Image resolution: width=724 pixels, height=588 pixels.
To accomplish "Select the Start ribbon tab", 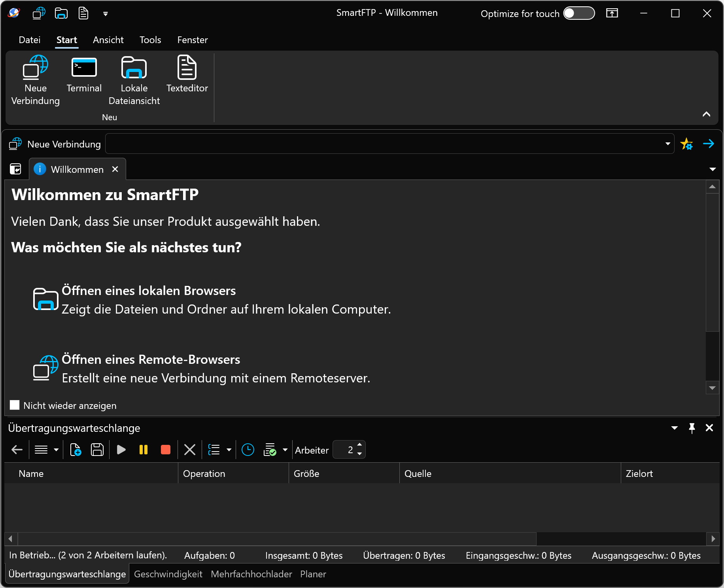I will [x=66, y=40].
